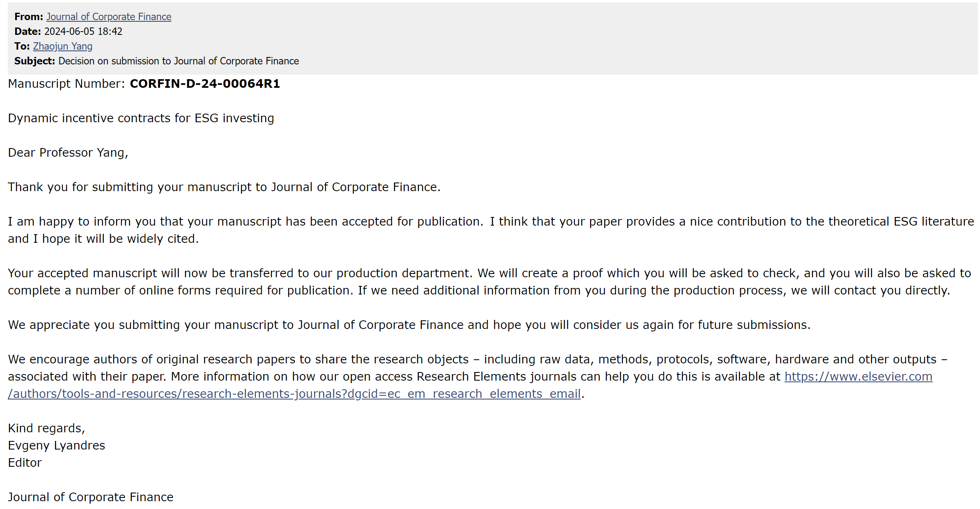
Task: Click the Manuscript Number label
Action: [66, 84]
